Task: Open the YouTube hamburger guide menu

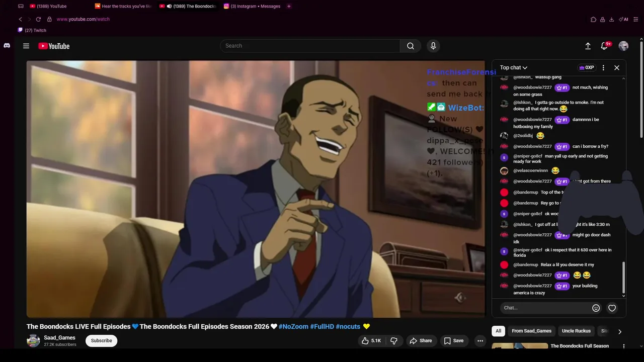Action: pyautogui.click(x=26, y=46)
